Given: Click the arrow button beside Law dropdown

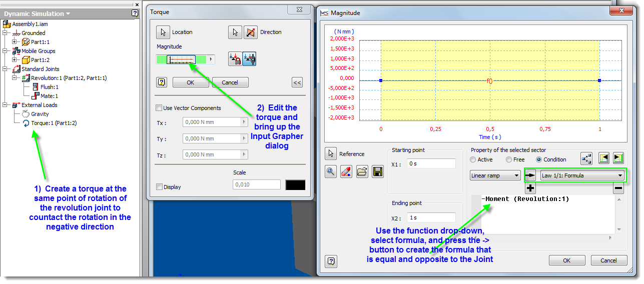Looking at the screenshot, I should tap(530, 175).
